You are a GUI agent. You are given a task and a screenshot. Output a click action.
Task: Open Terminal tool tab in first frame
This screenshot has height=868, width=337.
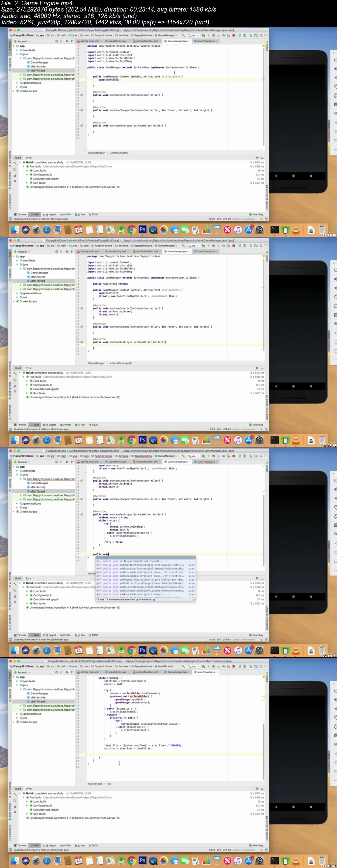[x=20, y=214]
